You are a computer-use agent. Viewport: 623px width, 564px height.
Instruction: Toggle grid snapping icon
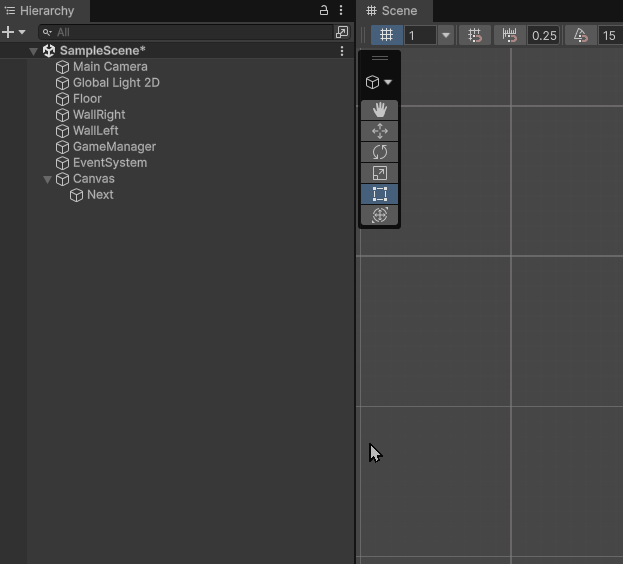(474, 35)
